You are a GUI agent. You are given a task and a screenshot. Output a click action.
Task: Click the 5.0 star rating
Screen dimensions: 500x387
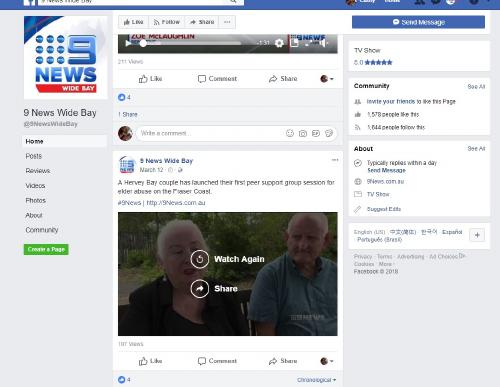pos(373,62)
